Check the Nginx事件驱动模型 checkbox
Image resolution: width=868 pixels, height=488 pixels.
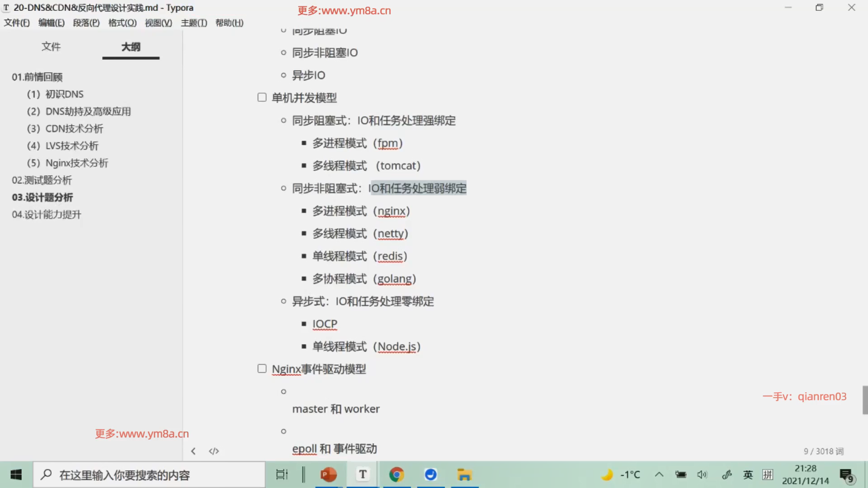(262, 369)
